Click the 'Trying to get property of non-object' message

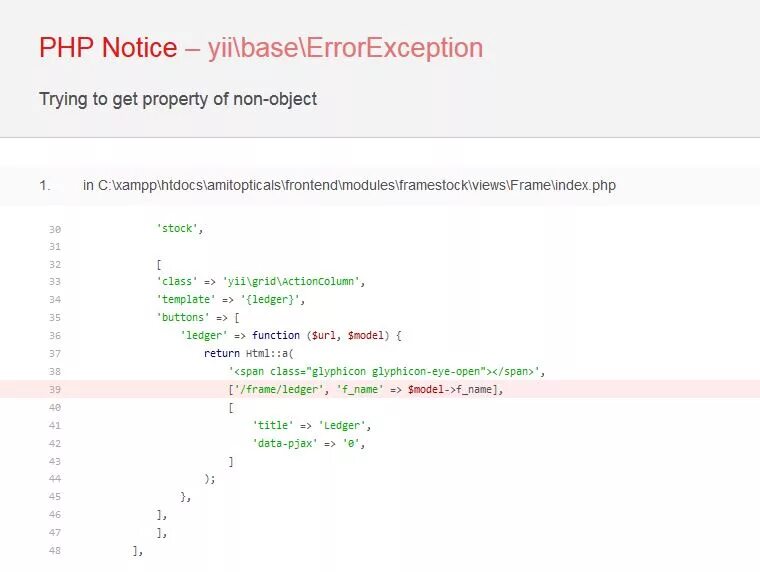(178, 99)
